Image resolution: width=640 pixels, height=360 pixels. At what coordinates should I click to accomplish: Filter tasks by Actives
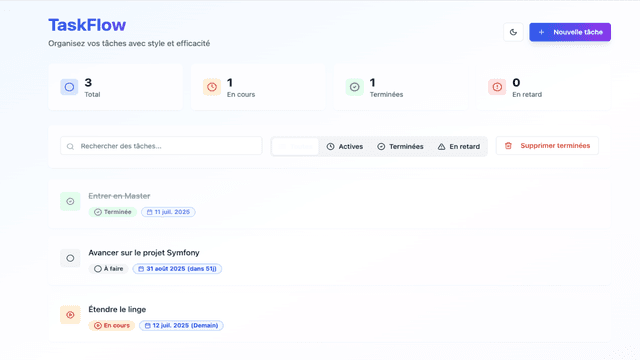344,147
